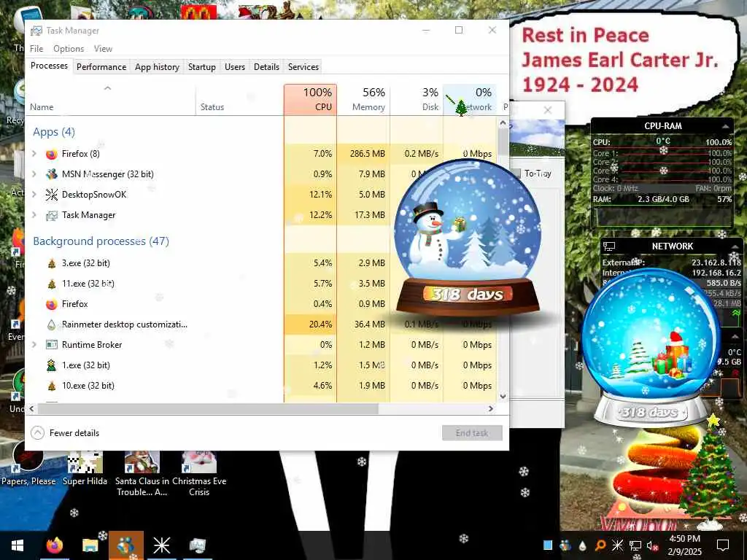Select the Santa Claus in Trouble desktop icon
Screen dimensions: 747x560
coord(142,474)
